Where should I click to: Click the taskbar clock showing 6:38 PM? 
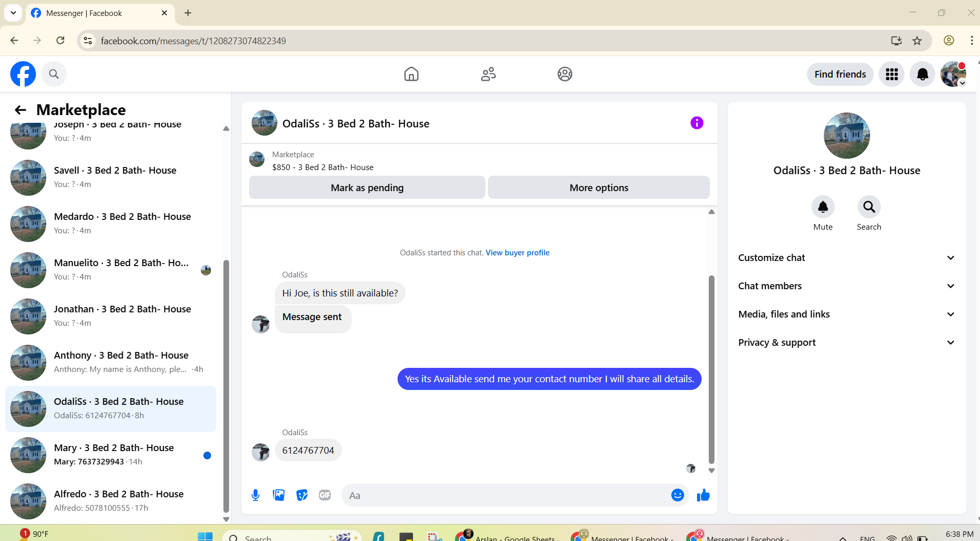tap(959, 534)
